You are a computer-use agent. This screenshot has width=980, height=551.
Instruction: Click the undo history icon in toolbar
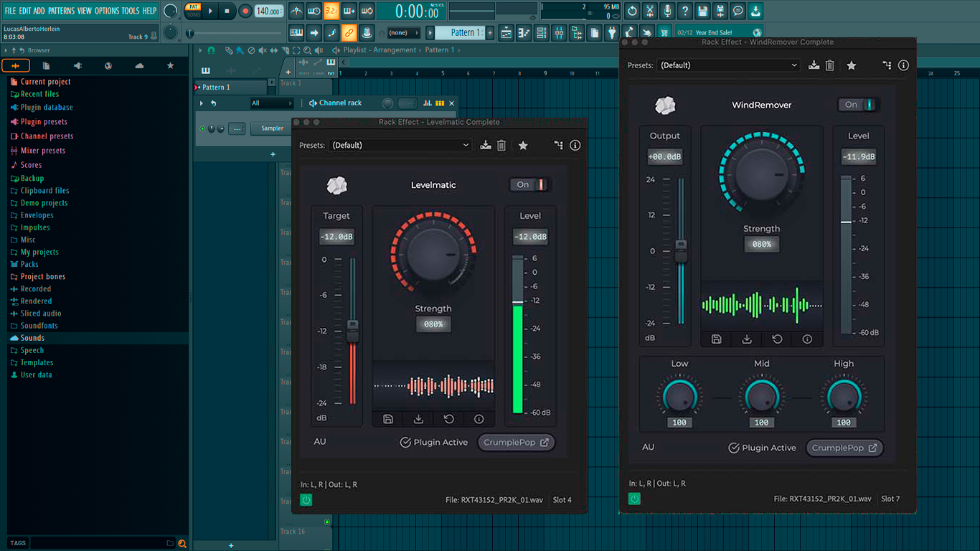(632, 11)
